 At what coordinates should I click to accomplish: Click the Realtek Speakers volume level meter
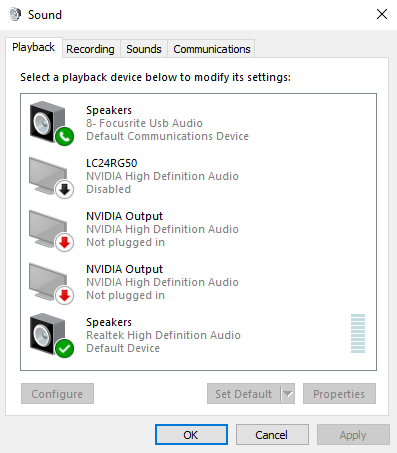358,333
